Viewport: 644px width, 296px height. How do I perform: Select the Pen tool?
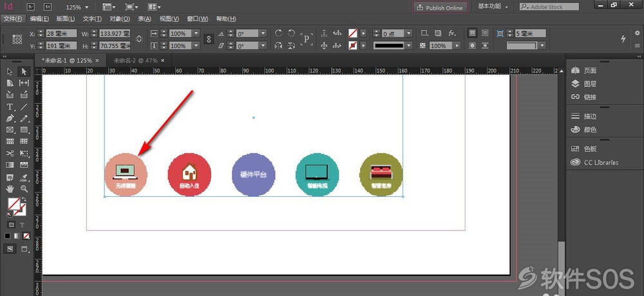[x=10, y=118]
